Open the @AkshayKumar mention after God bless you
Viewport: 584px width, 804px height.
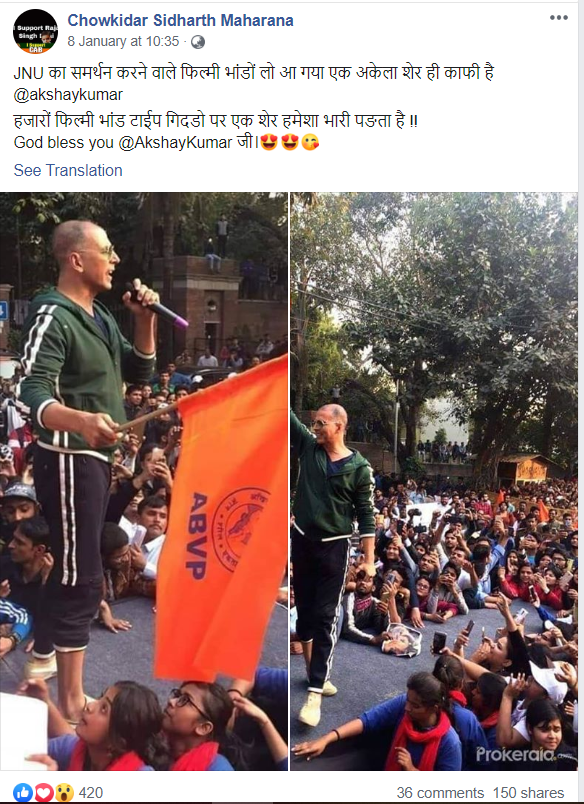click(175, 142)
